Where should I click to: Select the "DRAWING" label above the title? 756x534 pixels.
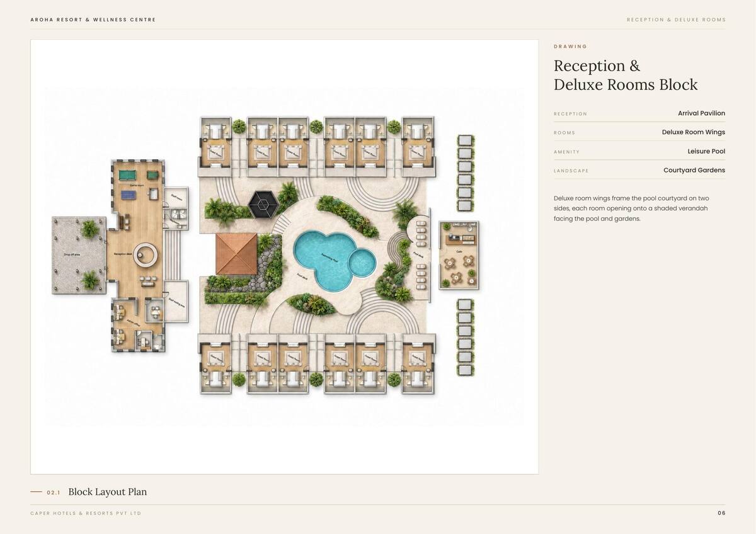click(570, 47)
